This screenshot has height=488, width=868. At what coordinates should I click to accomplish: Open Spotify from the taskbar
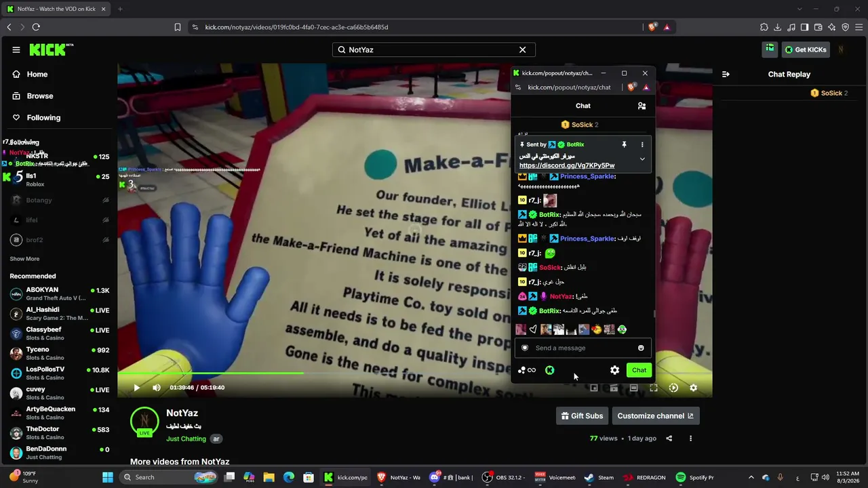tap(696, 477)
